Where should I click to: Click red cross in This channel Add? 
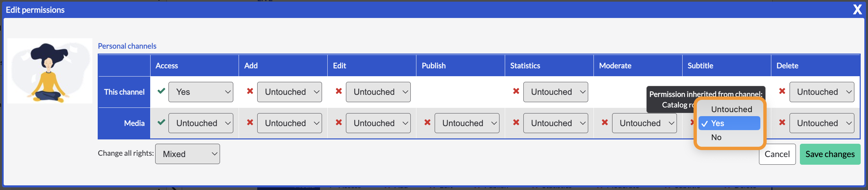click(250, 91)
